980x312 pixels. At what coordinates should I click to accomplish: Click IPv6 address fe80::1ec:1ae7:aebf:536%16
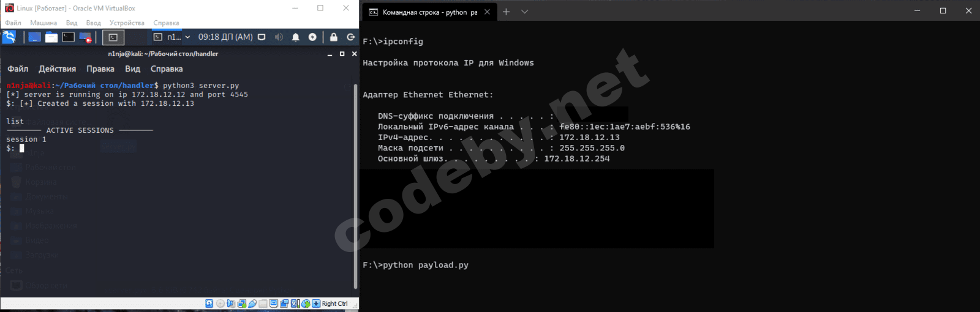coord(625,127)
